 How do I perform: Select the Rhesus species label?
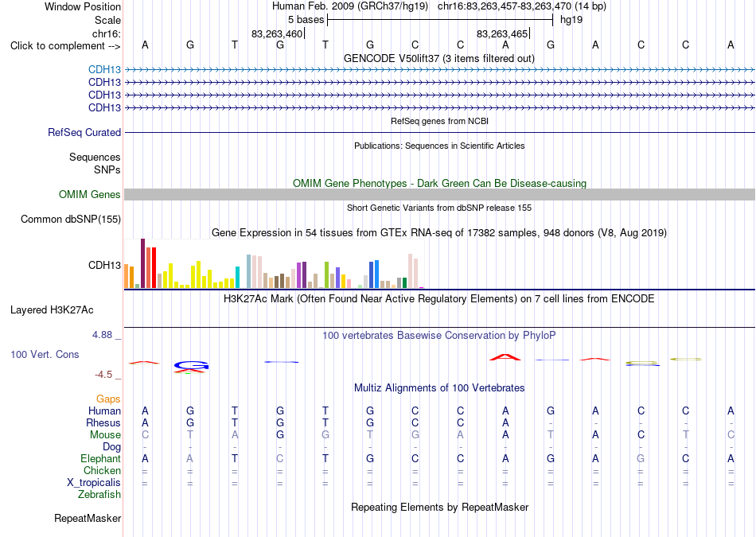(103, 422)
